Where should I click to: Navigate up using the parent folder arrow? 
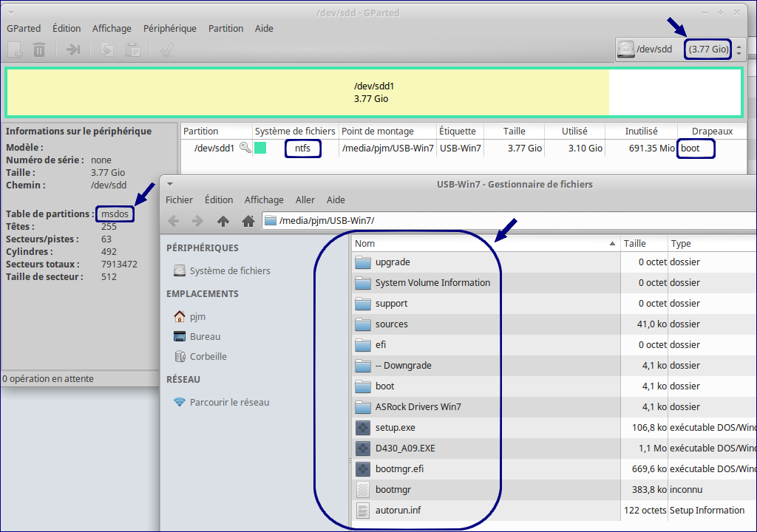[x=223, y=221]
